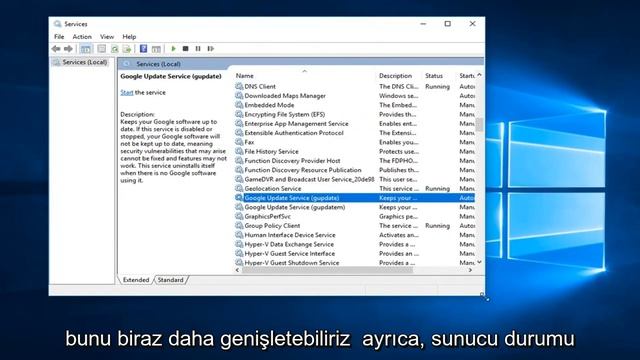Click gear icon beside Group Policy Client
The image size is (640, 360).
[x=239, y=226]
